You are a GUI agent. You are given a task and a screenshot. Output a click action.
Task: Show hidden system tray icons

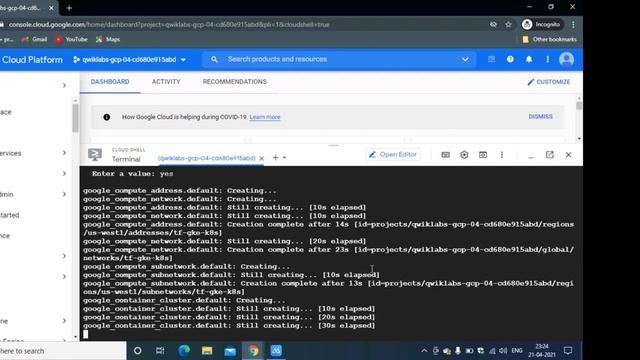[x=424, y=351]
